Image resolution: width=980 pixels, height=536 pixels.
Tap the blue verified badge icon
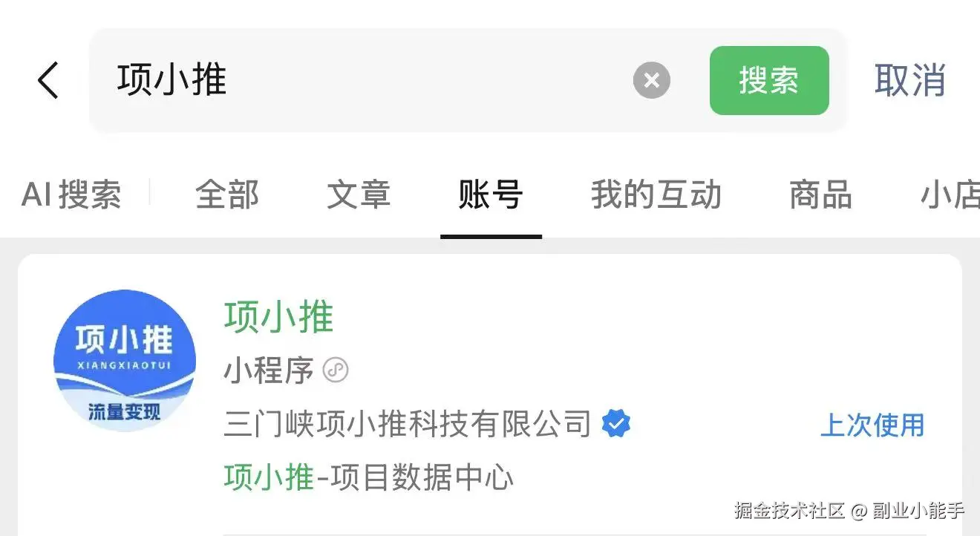615,424
